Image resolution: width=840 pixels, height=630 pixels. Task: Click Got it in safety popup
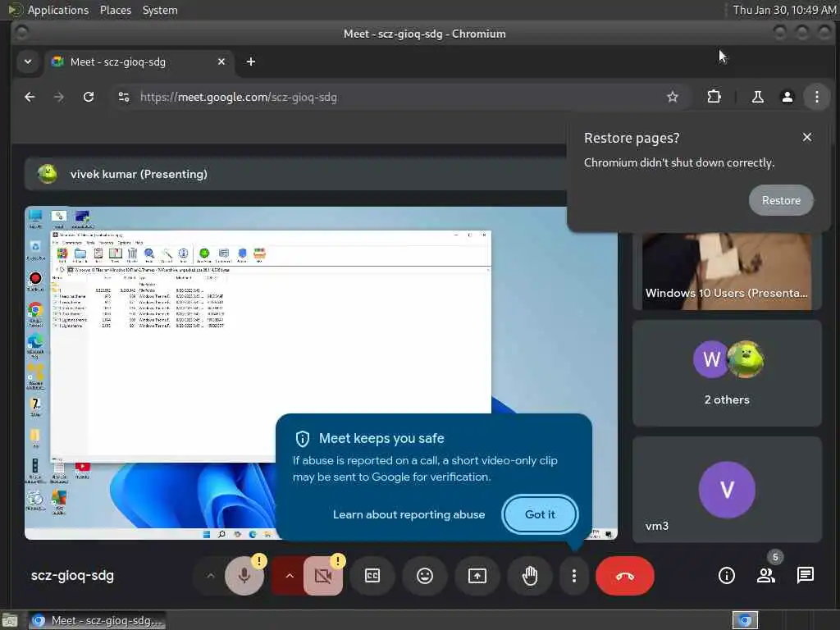(540, 514)
